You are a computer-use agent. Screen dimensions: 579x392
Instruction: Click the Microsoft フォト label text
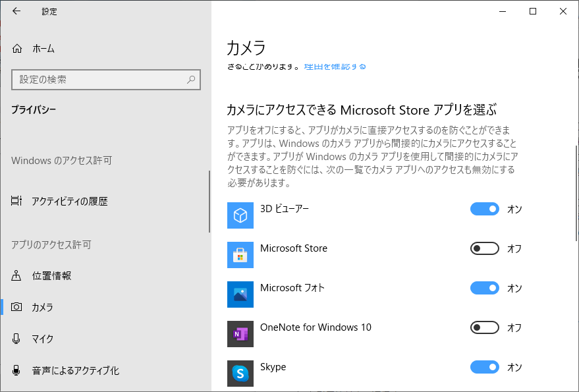point(292,288)
